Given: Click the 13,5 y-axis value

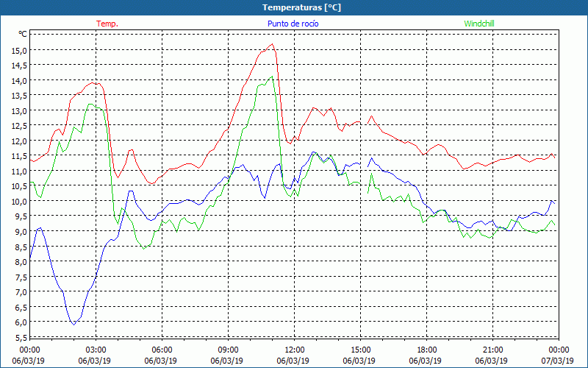Looking at the screenshot, I should (x=20, y=96).
